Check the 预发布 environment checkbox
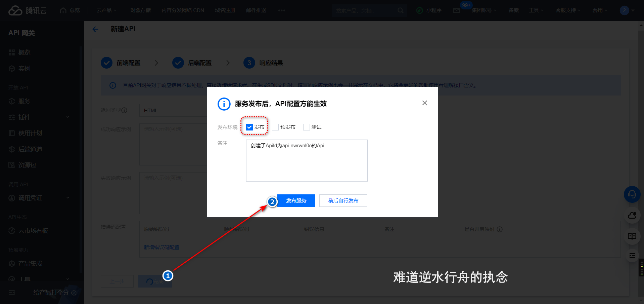 tap(275, 127)
